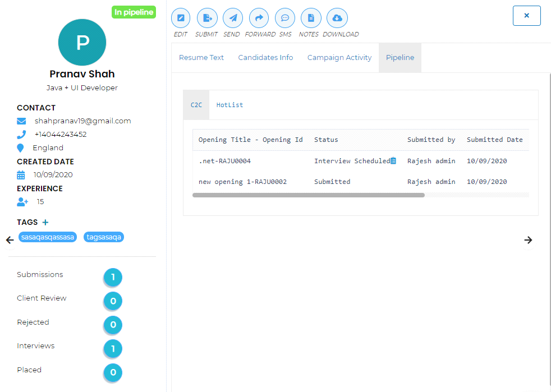The image size is (551, 392).
Task: Click the created date calendar icon
Action: pyautogui.click(x=21, y=174)
